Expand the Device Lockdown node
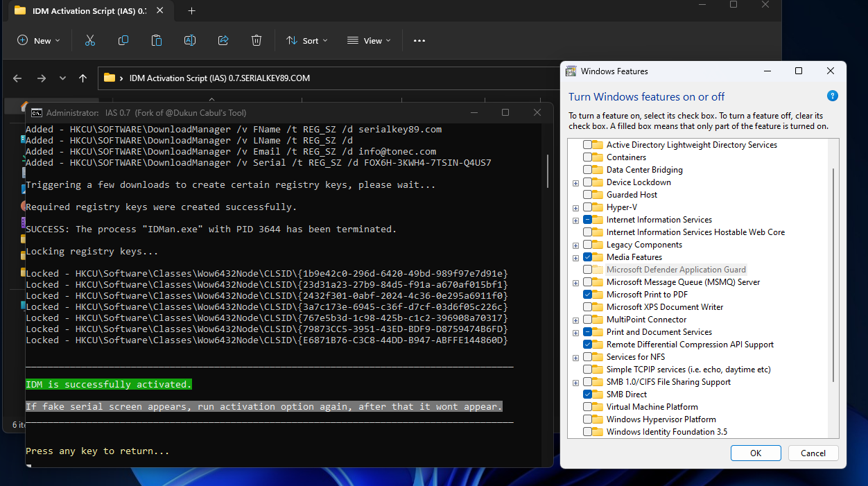The image size is (868, 486). [x=575, y=182]
